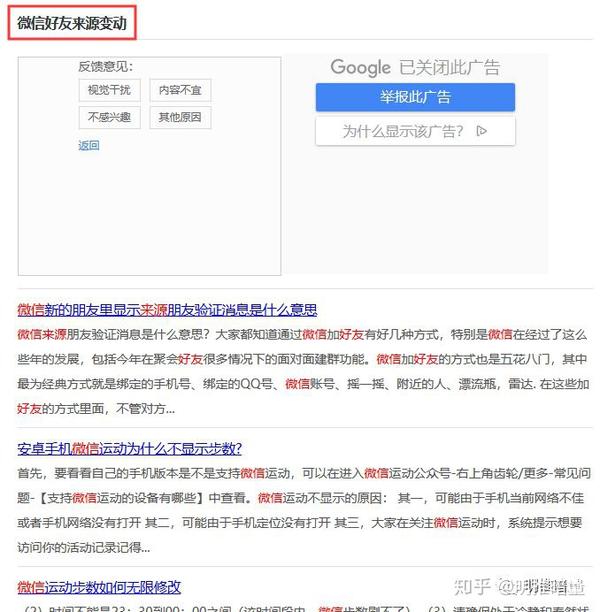Go back via the 返回 link
Viewport: 600px width, 612px height.
tap(89, 146)
